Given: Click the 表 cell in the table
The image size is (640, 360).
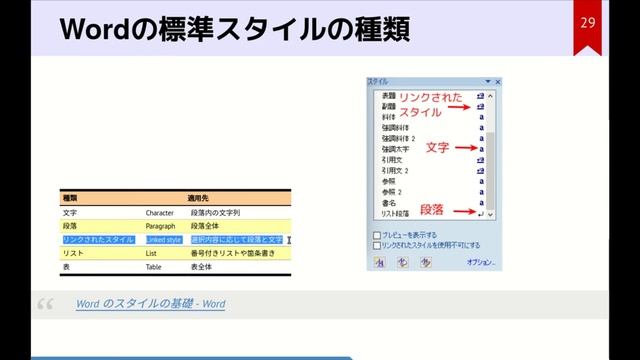Looking at the screenshot, I should 66,267.
